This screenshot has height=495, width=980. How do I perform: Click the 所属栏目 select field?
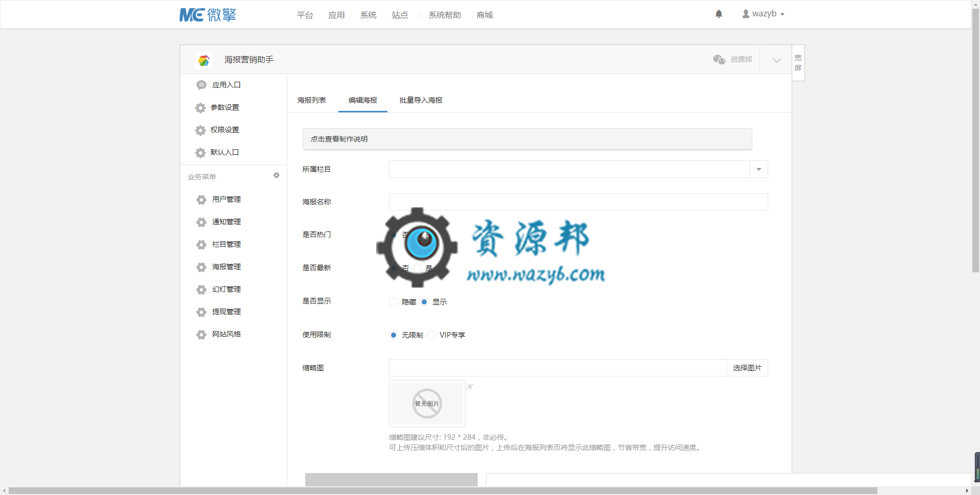pyautogui.click(x=578, y=169)
